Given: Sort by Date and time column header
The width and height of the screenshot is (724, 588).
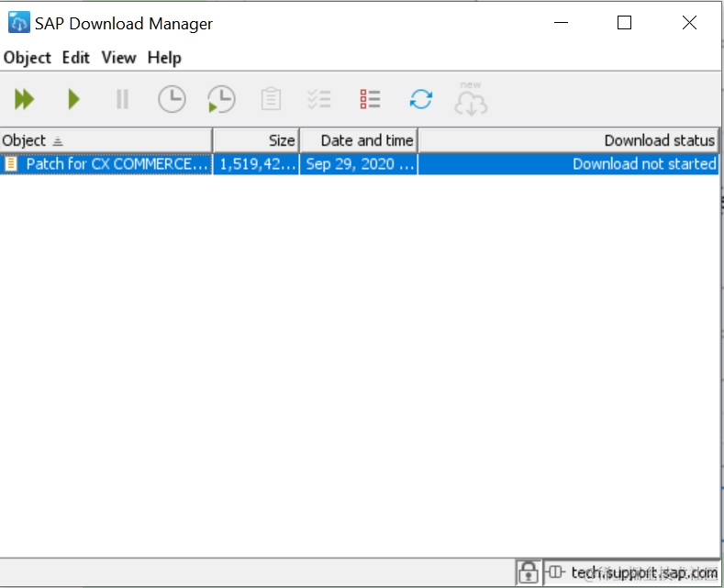Looking at the screenshot, I should 359,140.
